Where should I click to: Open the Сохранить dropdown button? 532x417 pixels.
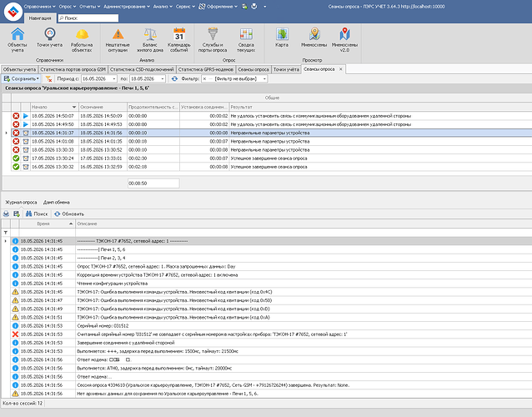click(x=21, y=78)
